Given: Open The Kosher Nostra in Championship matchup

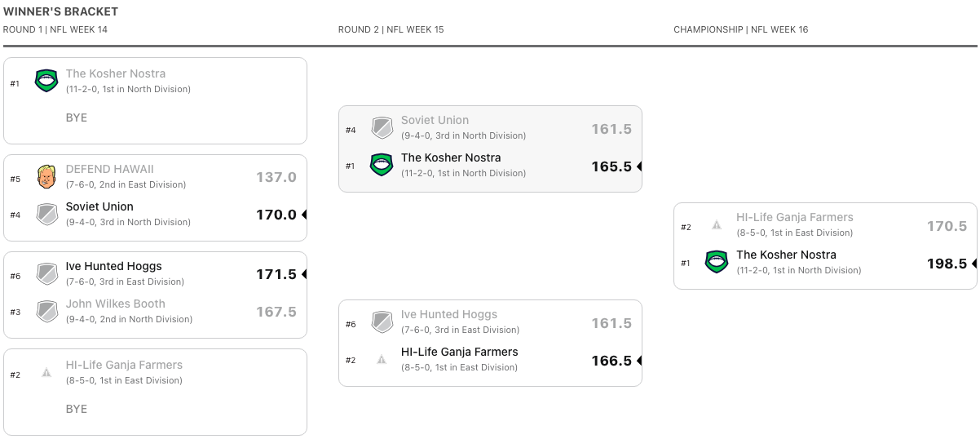Looking at the screenshot, I should point(786,255).
